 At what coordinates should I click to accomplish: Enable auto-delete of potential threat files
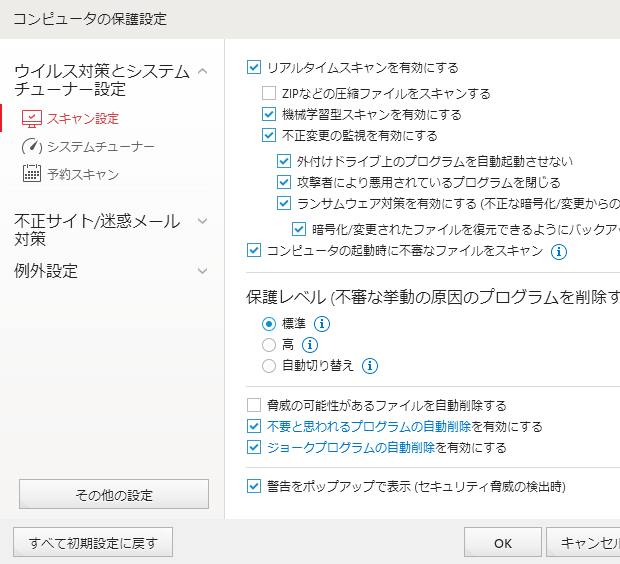[x=253, y=406]
